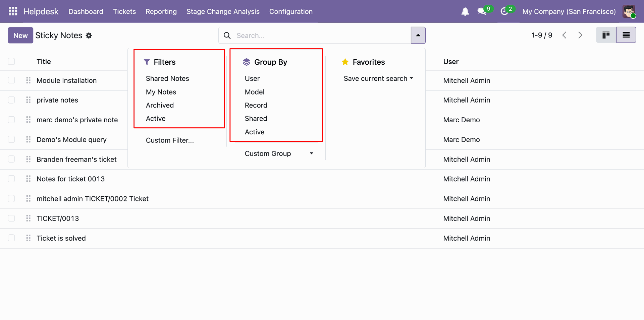Open the activities clock icon
644x320 pixels.
pyautogui.click(x=504, y=11)
